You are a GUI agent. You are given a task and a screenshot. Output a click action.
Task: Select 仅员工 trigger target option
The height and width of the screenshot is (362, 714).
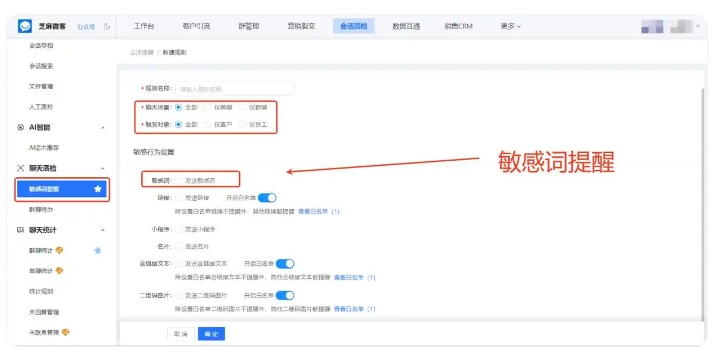pyautogui.click(x=243, y=124)
